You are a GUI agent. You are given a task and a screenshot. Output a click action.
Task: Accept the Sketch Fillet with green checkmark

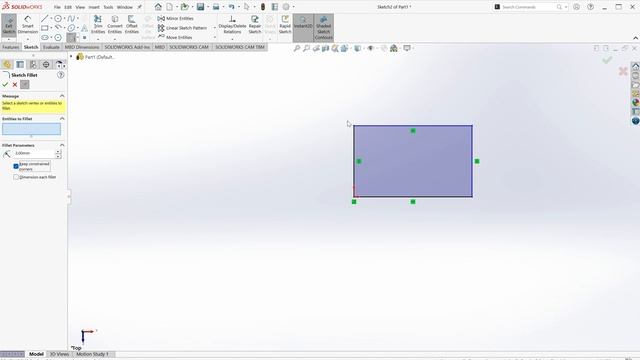point(5,84)
